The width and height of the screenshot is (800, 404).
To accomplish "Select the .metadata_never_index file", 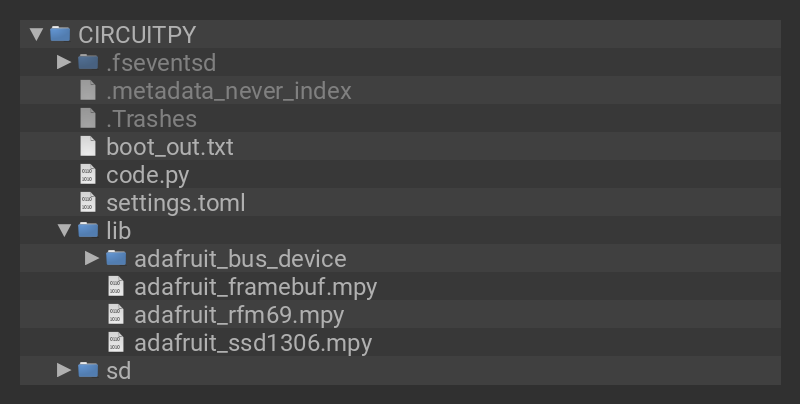I will (228, 91).
